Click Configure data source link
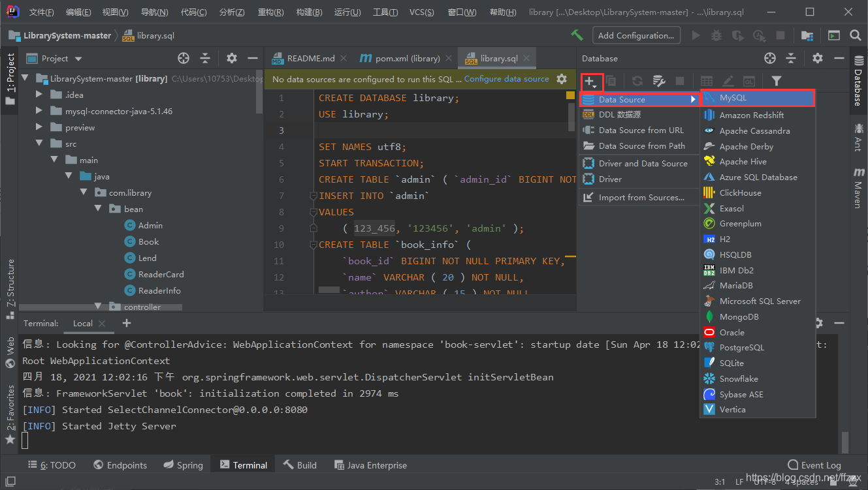This screenshot has width=868, height=490. [x=507, y=79]
